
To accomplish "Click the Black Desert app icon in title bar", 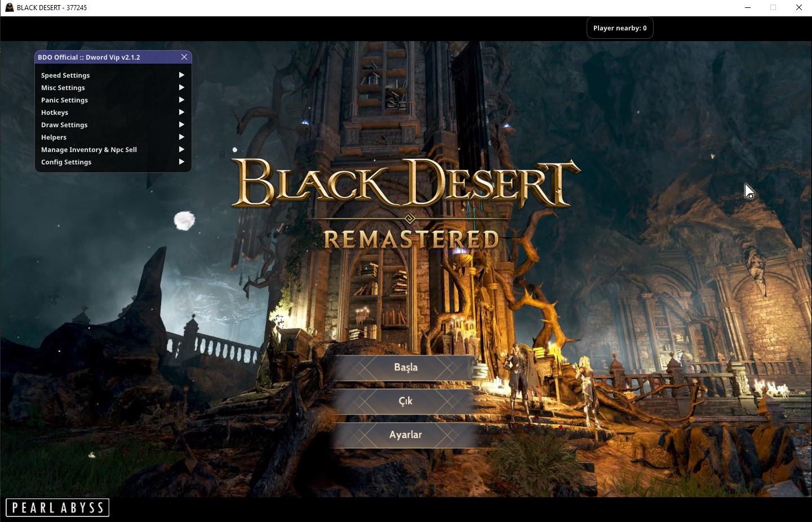I will [9, 7].
